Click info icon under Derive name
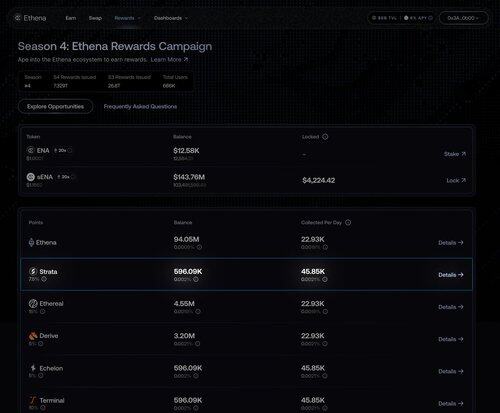 (41, 343)
